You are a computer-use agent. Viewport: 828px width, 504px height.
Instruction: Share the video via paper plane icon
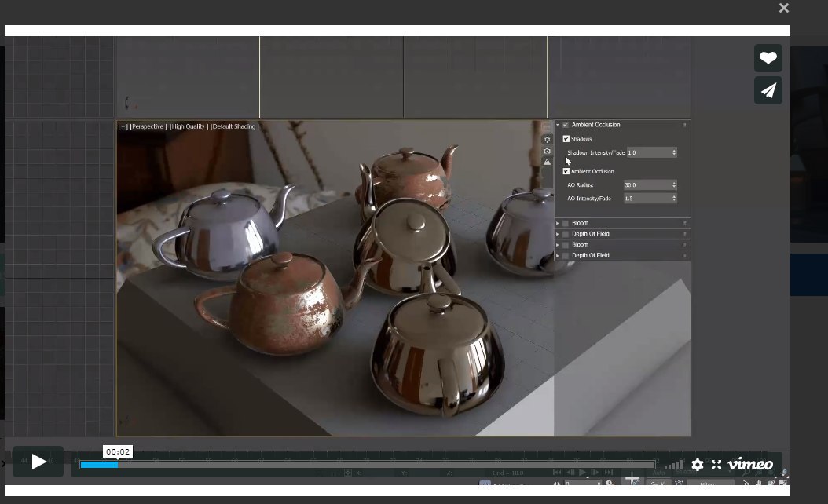click(x=768, y=90)
